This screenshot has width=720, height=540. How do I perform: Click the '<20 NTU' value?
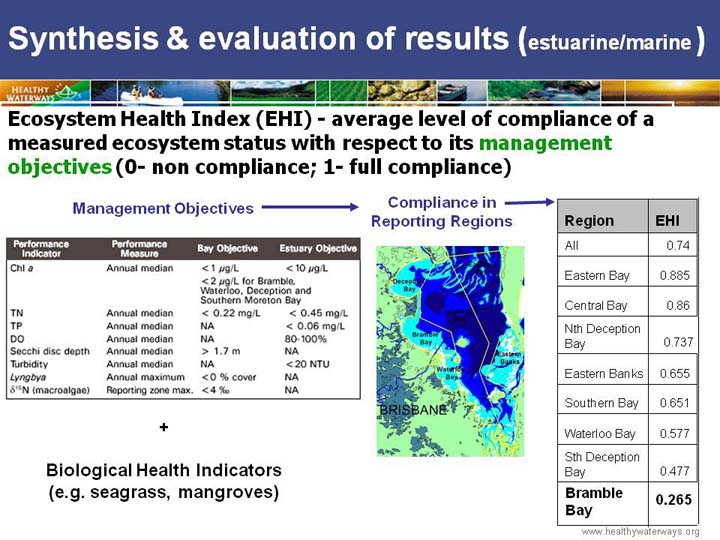(307, 364)
